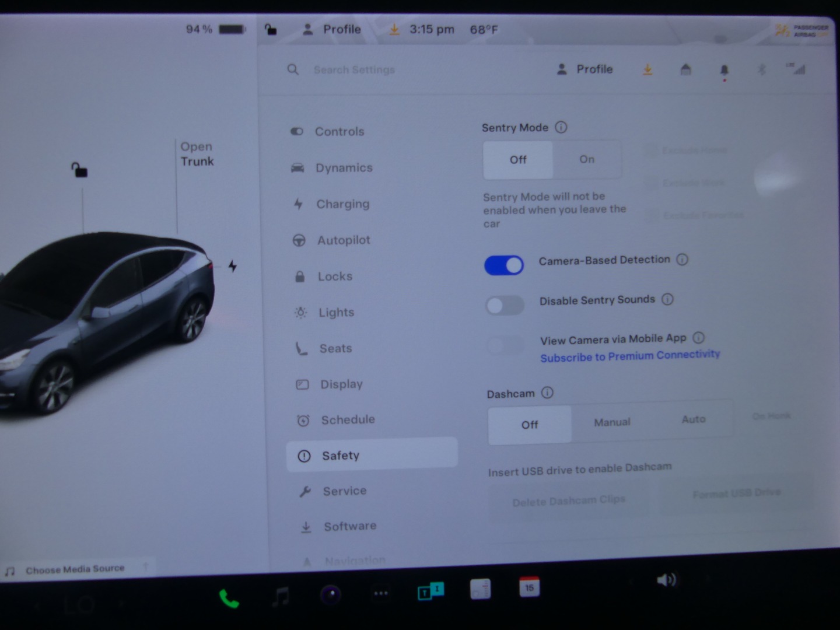840x630 pixels.
Task: Set Dashcam to Manual
Action: (x=612, y=422)
